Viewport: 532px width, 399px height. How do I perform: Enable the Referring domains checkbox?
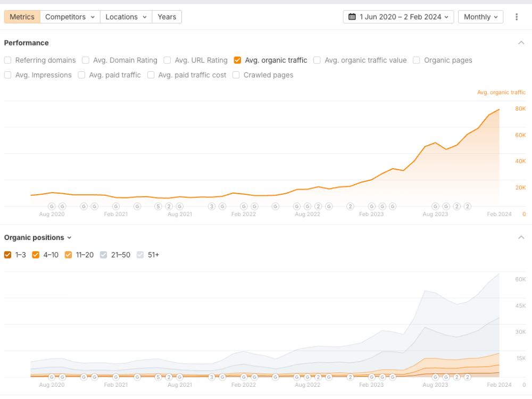[x=7, y=60]
